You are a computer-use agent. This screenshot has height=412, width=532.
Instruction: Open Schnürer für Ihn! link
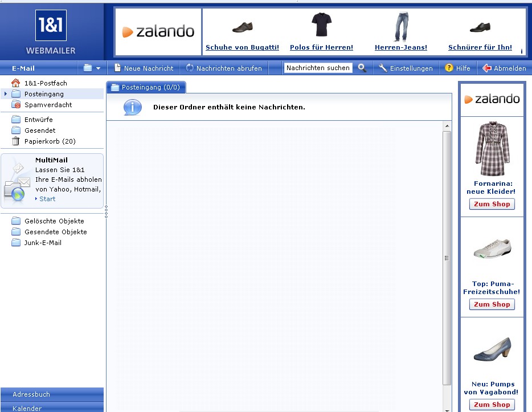coord(480,47)
